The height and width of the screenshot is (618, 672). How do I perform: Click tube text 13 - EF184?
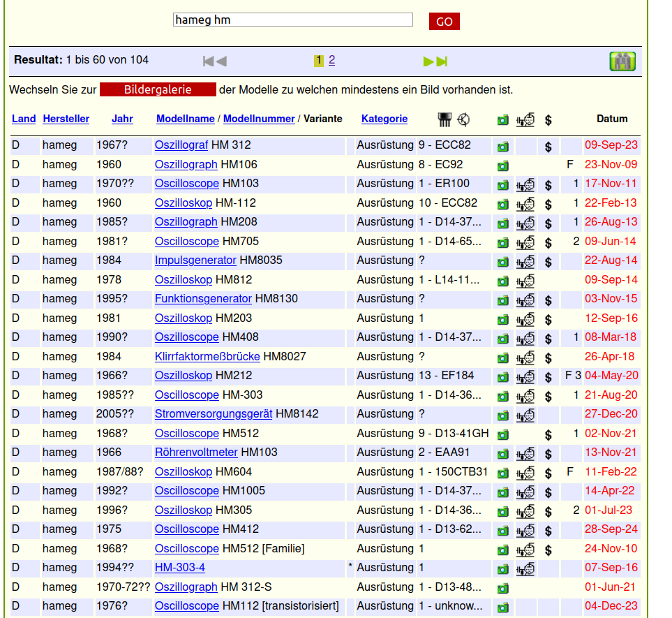[x=447, y=375]
